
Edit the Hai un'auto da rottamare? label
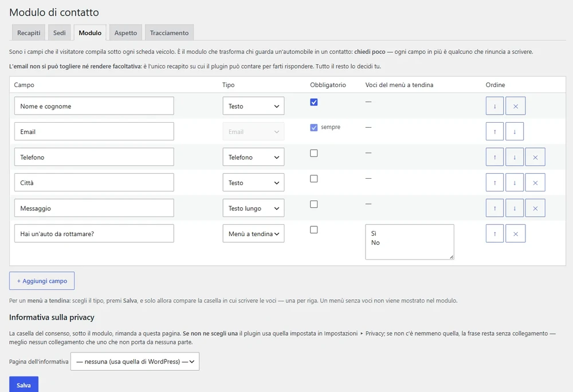(x=95, y=234)
